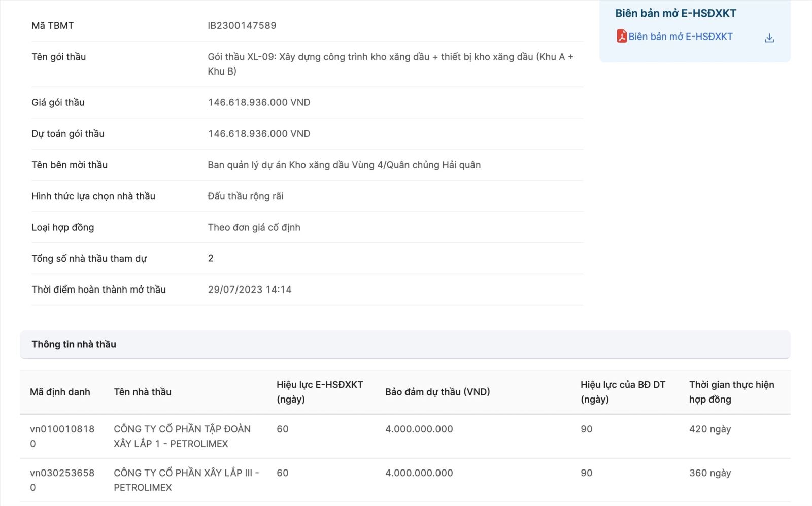Click the identifier vn0302536580
The image size is (812, 506).
coord(62,480)
